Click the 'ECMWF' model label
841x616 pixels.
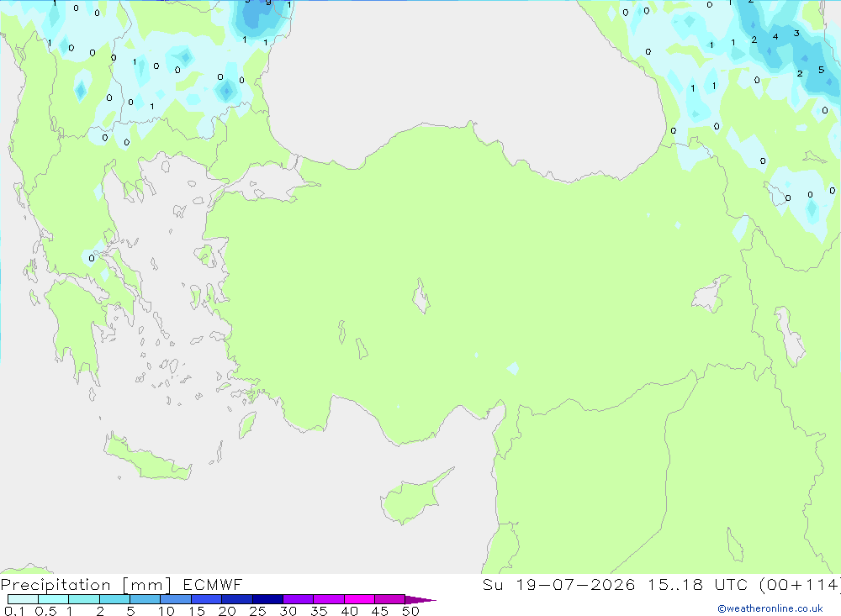pos(213,584)
